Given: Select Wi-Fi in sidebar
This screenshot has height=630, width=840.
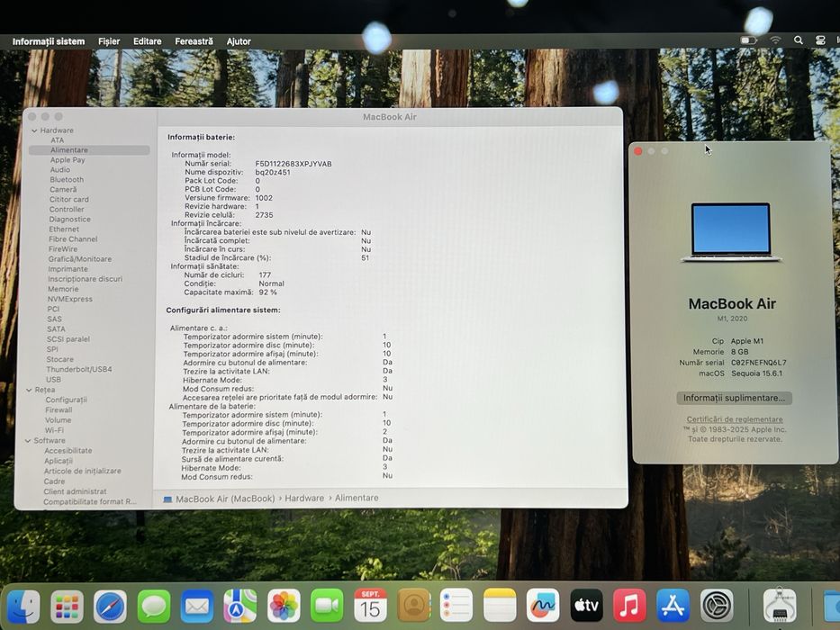Looking at the screenshot, I should point(54,430).
